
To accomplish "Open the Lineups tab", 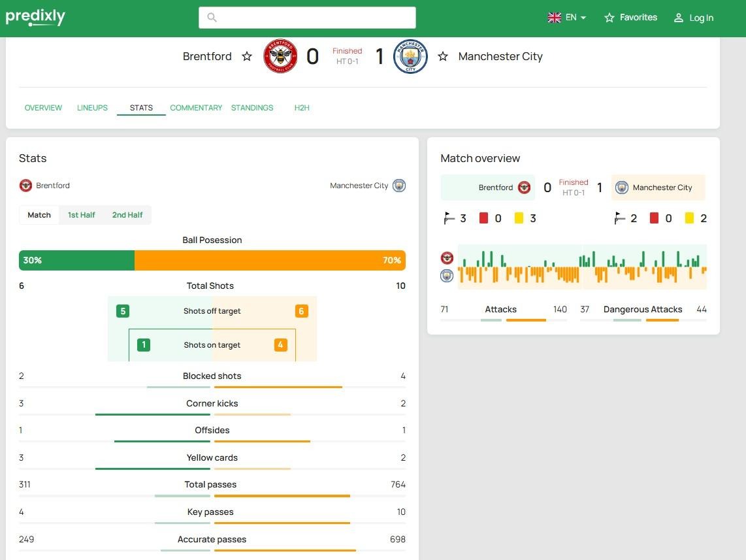I will (92, 108).
